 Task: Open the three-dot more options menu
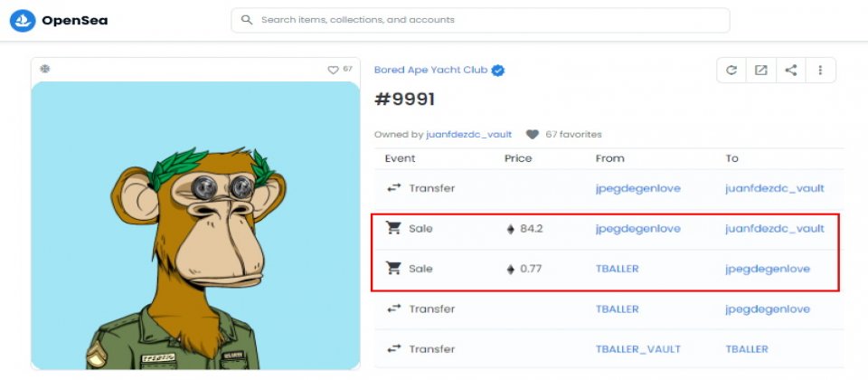pyautogui.click(x=820, y=71)
